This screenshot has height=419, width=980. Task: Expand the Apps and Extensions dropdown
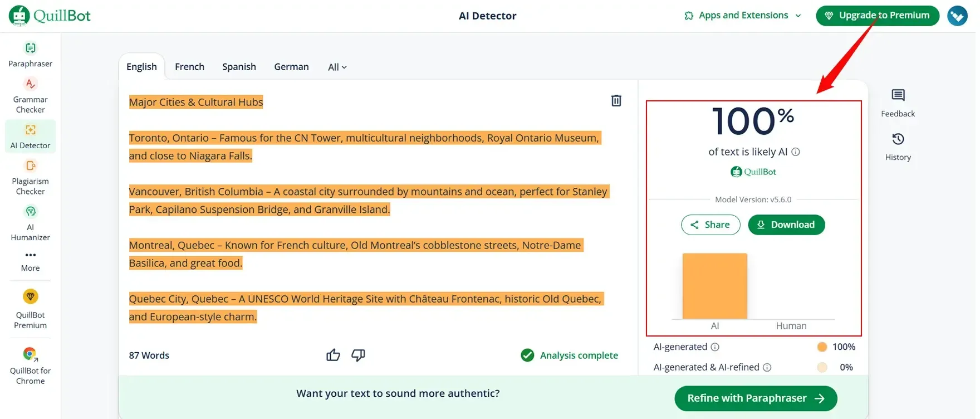743,16
